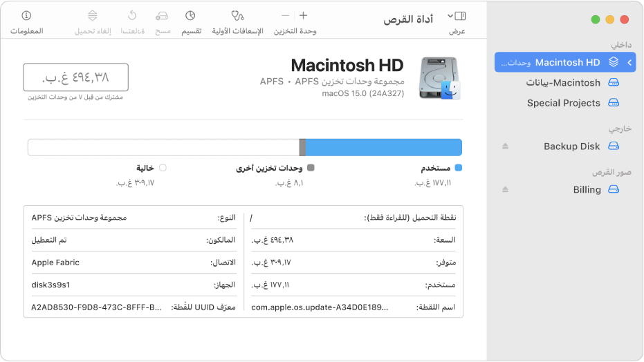Collapse the Macintosh HD volume group chevron

point(629,62)
